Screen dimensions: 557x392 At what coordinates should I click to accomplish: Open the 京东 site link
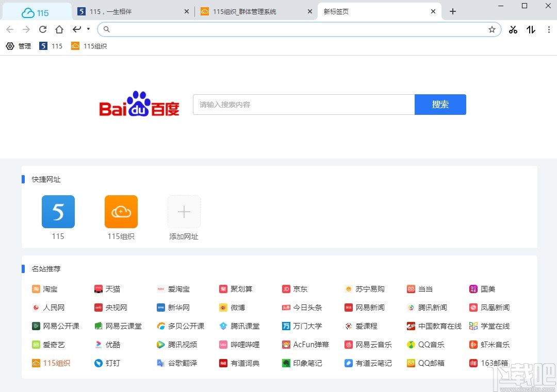click(295, 289)
